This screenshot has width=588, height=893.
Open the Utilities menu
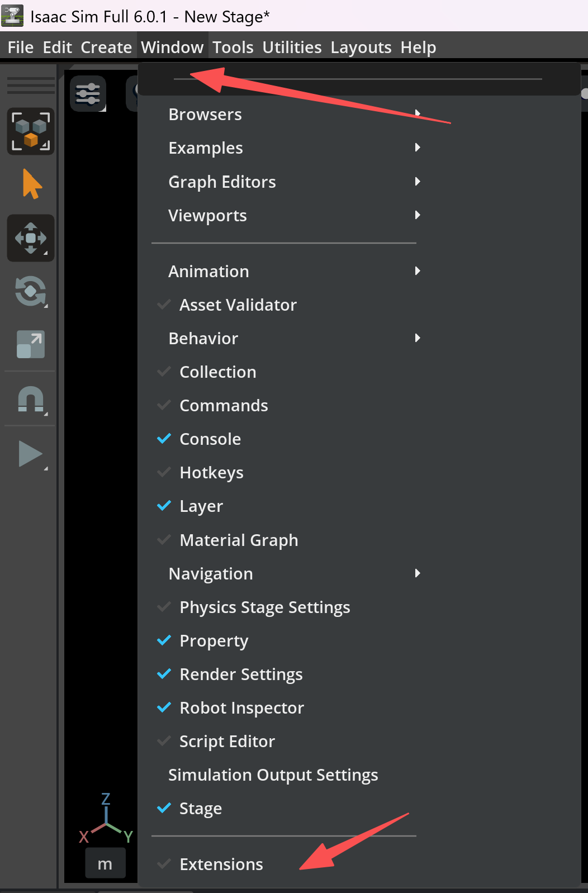coord(292,47)
